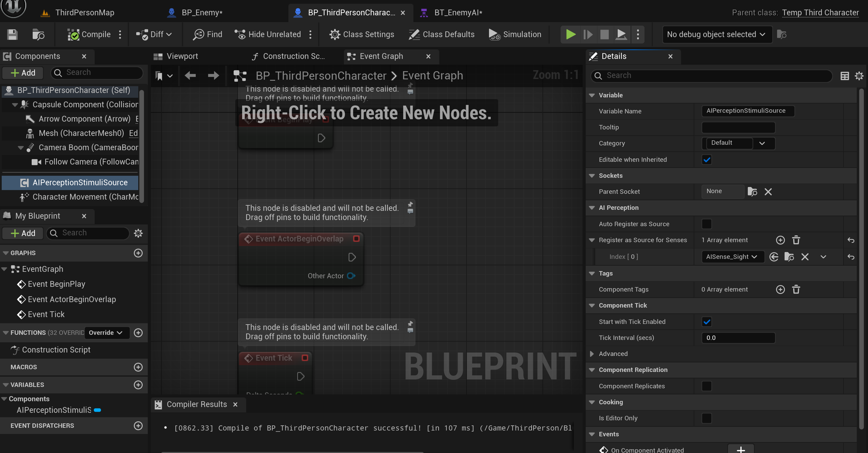Open Class Defaults
Image resolution: width=868 pixels, height=453 pixels.
tap(442, 34)
